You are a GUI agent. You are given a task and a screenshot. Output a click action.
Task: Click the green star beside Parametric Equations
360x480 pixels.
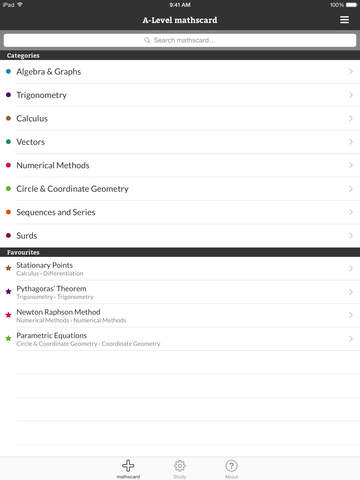coord(8,338)
